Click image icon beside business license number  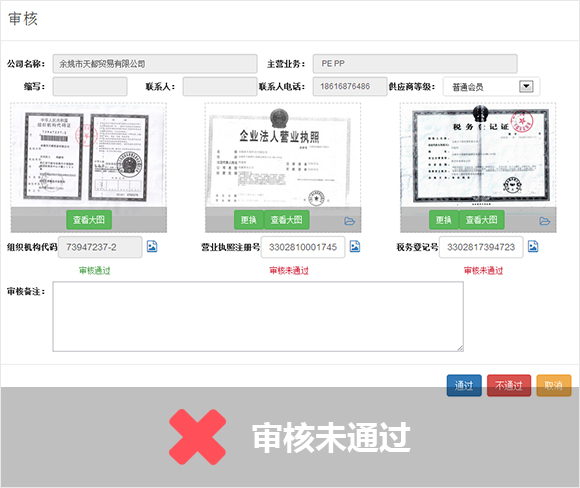tap(355, 246)
